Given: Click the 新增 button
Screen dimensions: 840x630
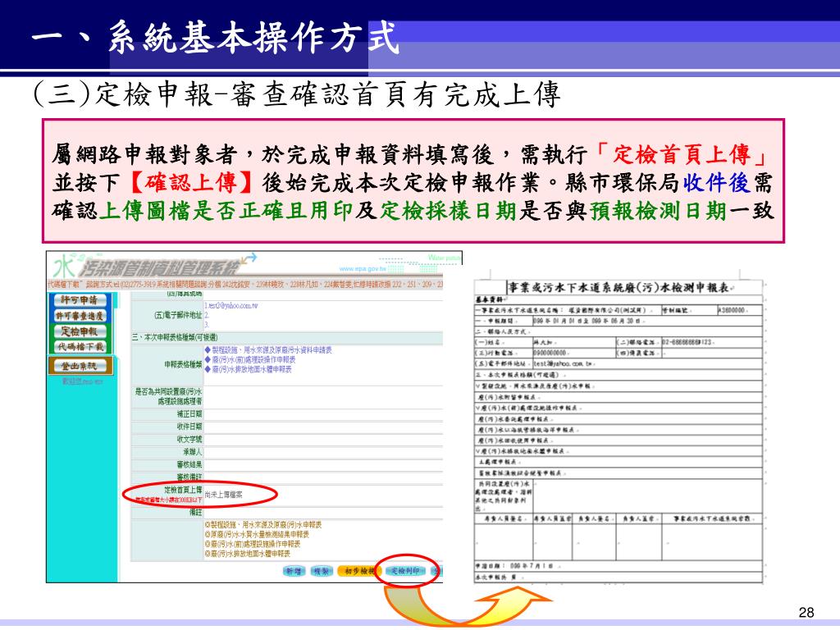Looking at the screenshot, I should click(294, 571).
